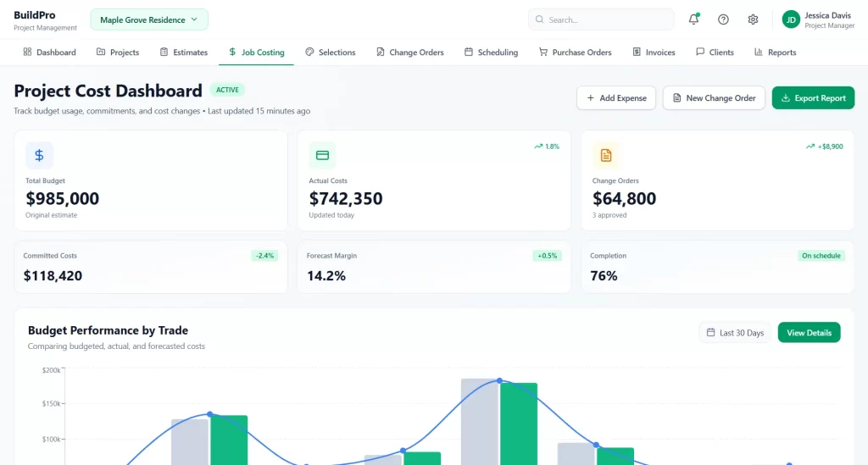The image size is (868, 465).
Task: Click the Projects folder icon
Action: tap(101, 52)
